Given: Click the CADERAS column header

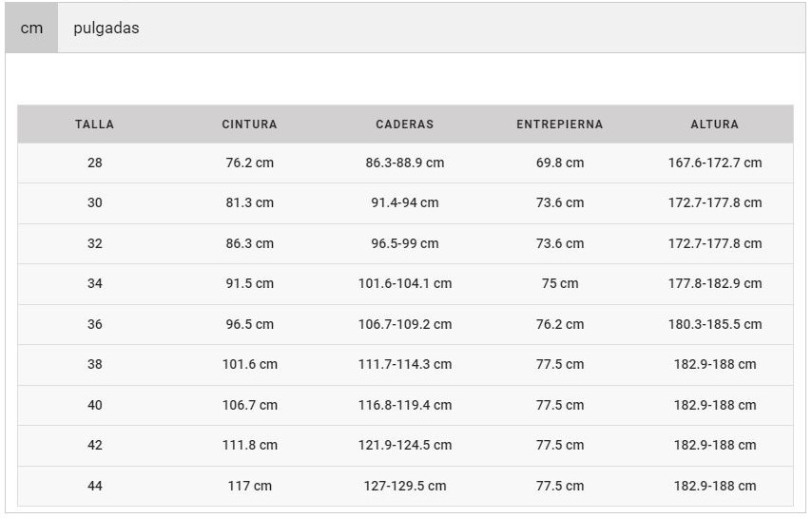Looking at the screenshot, I should pos(404,125).
